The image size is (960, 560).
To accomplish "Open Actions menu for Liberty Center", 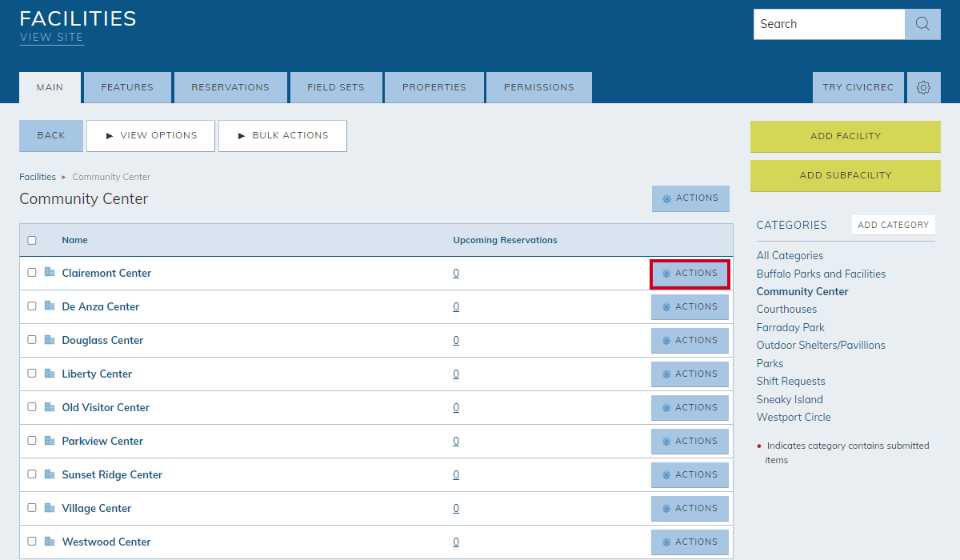I will (x=690, y=374).
